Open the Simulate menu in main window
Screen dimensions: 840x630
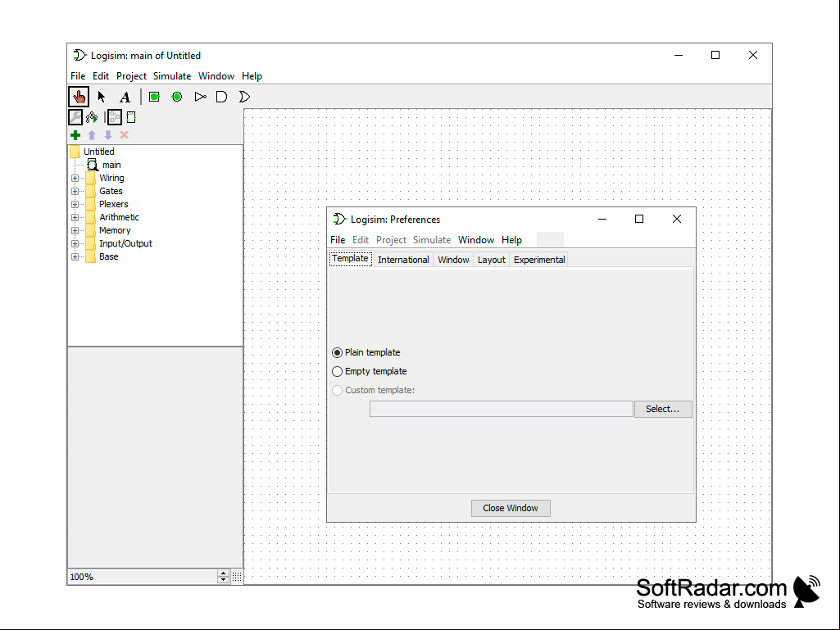pyautogui.click(x=172, y=76)
